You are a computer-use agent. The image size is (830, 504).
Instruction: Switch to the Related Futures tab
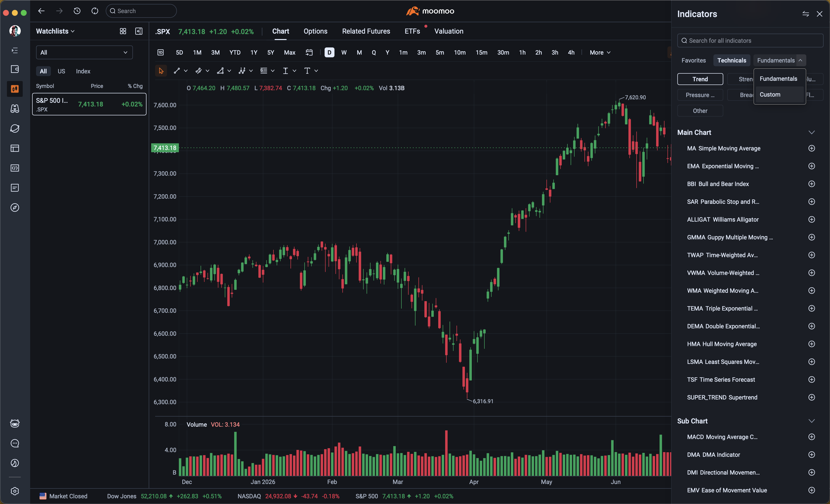coord(366,31)
